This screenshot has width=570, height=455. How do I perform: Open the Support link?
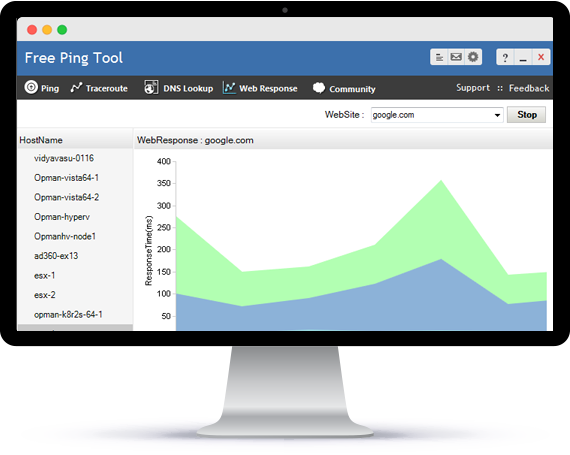(x=473, y=88)
